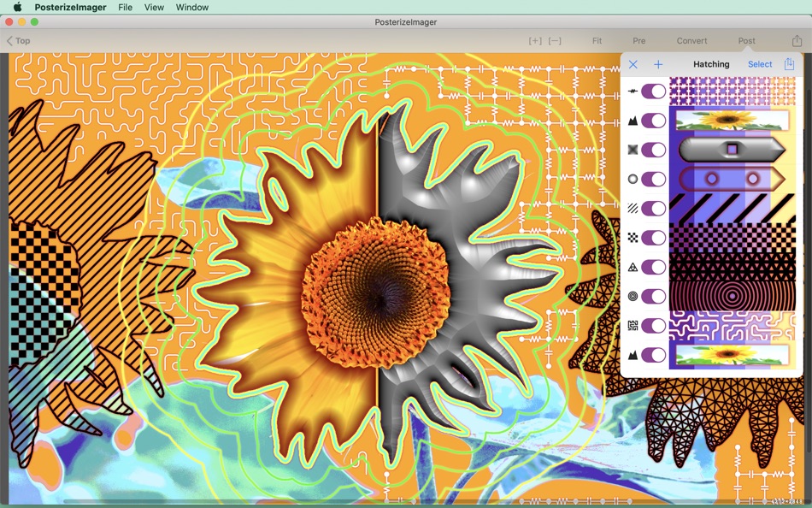
Task: Click the checkerboard pattern layer icon
Action: tap(633, 238)
